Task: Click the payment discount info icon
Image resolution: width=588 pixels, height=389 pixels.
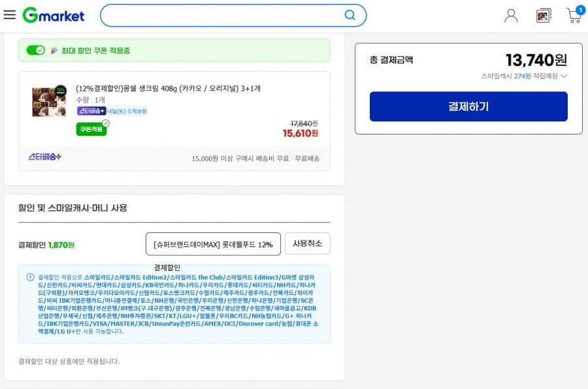Action: pos(30,277)
